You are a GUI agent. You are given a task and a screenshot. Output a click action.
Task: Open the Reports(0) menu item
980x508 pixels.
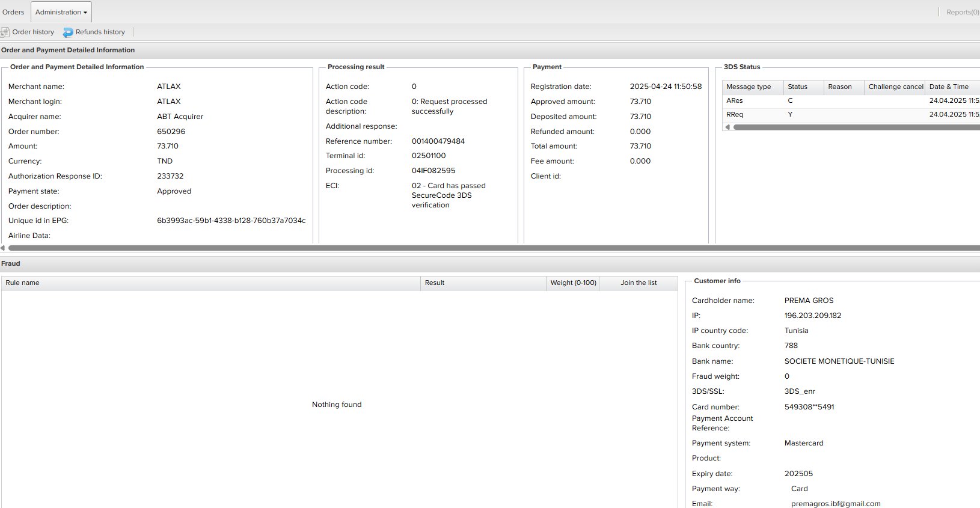[x=962, y=12]
